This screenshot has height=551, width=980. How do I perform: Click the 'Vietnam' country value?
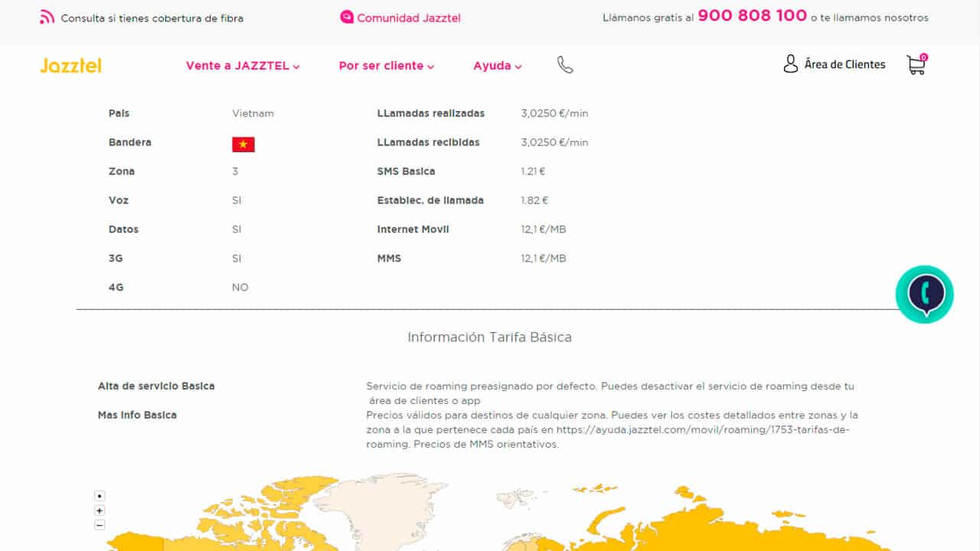pyautogui.click(x=253, y=113)
